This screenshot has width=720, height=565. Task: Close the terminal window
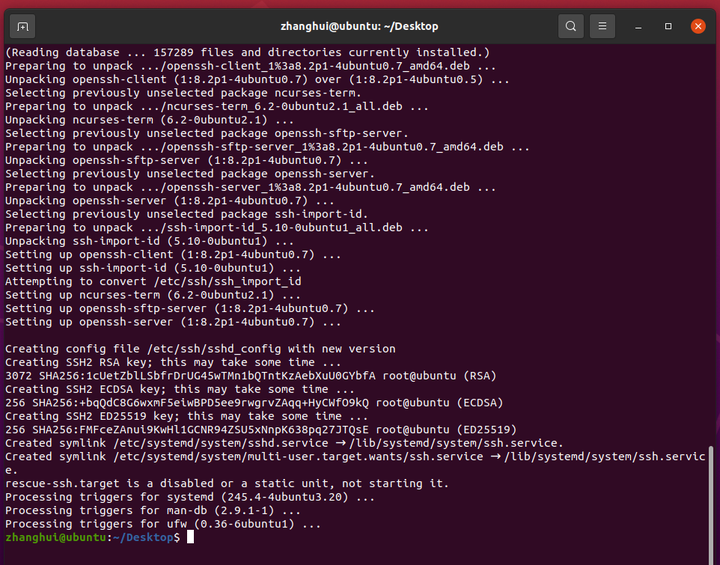pos(698,26)
